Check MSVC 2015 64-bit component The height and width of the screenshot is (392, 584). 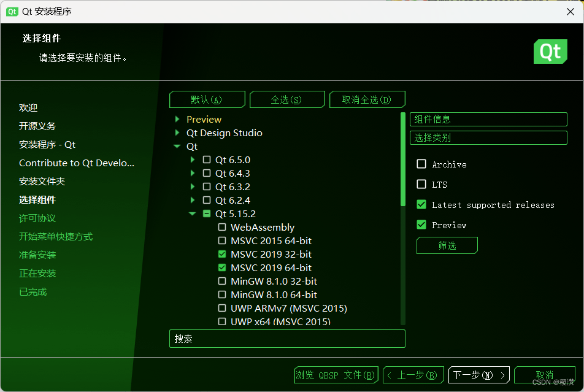point(222,240)
